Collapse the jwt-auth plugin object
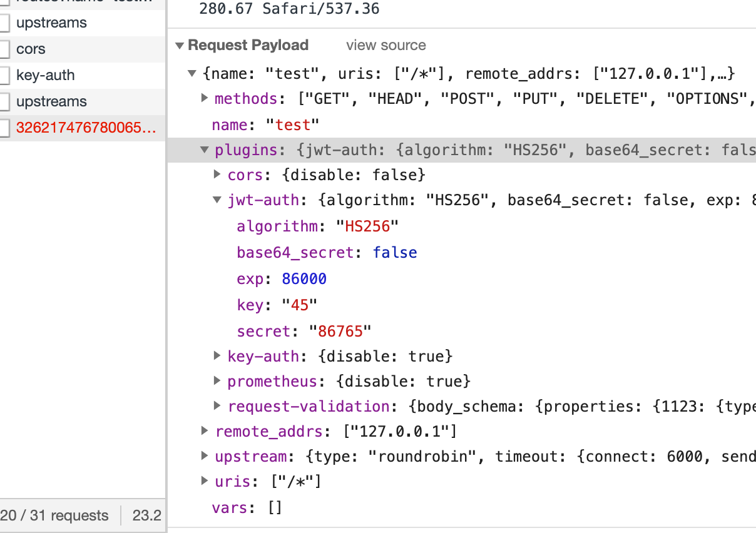The height and width of the screenshot is (533, 756). pos(217,200)
